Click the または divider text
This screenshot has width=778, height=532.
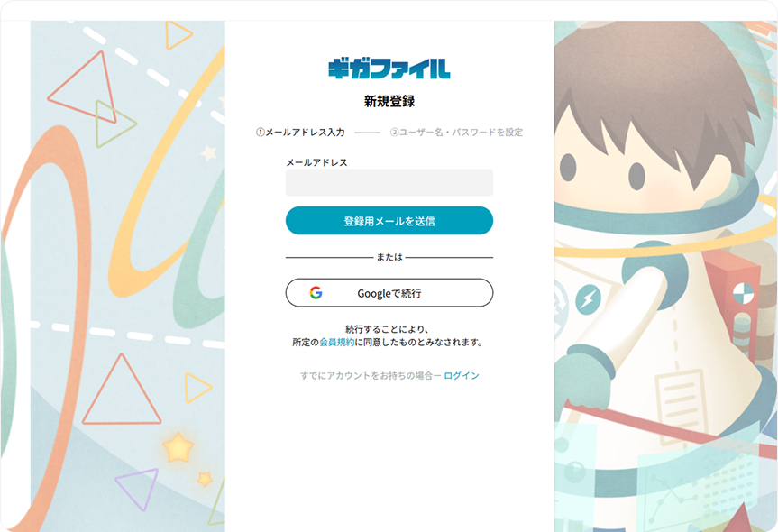coord(389,257)
